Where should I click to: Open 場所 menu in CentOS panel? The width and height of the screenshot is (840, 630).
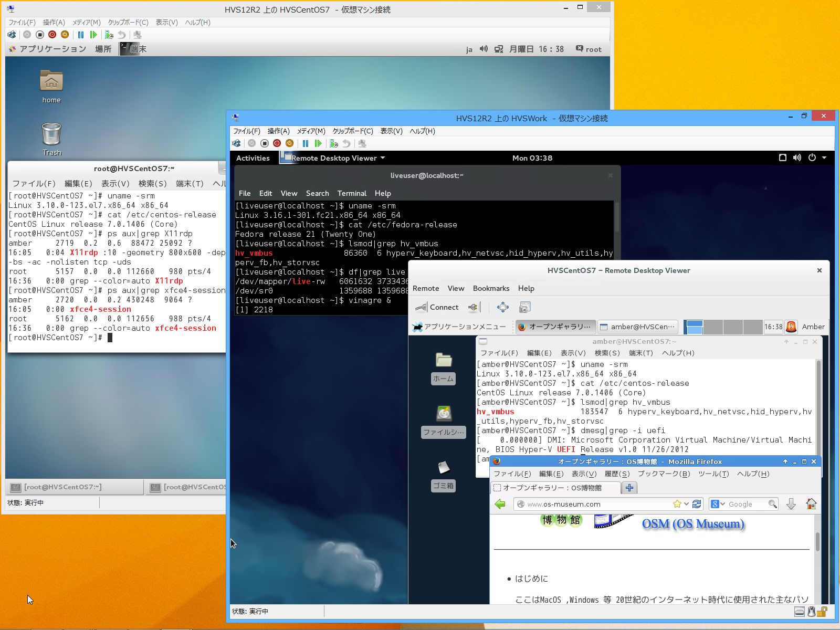103,49
